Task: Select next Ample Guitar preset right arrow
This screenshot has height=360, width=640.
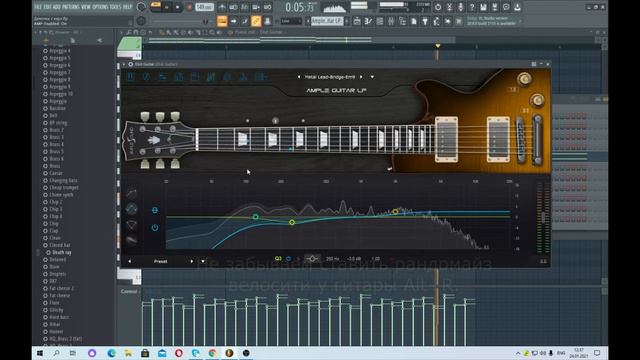Action: [361, 77]
